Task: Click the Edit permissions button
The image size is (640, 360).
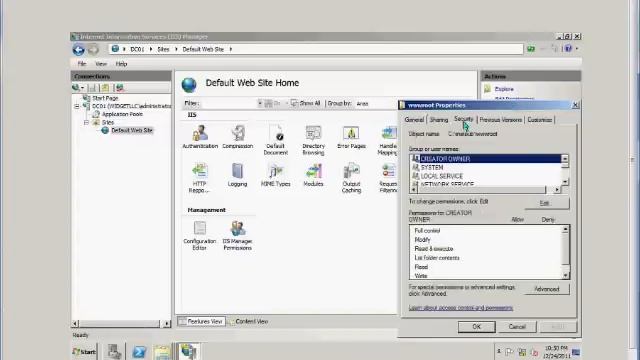Action: (547, 203)
